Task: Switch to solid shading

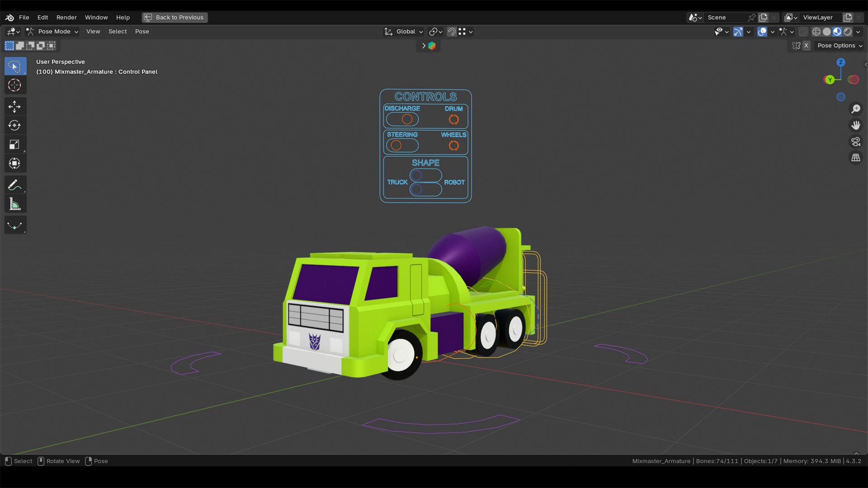Action: coord(827,32)
